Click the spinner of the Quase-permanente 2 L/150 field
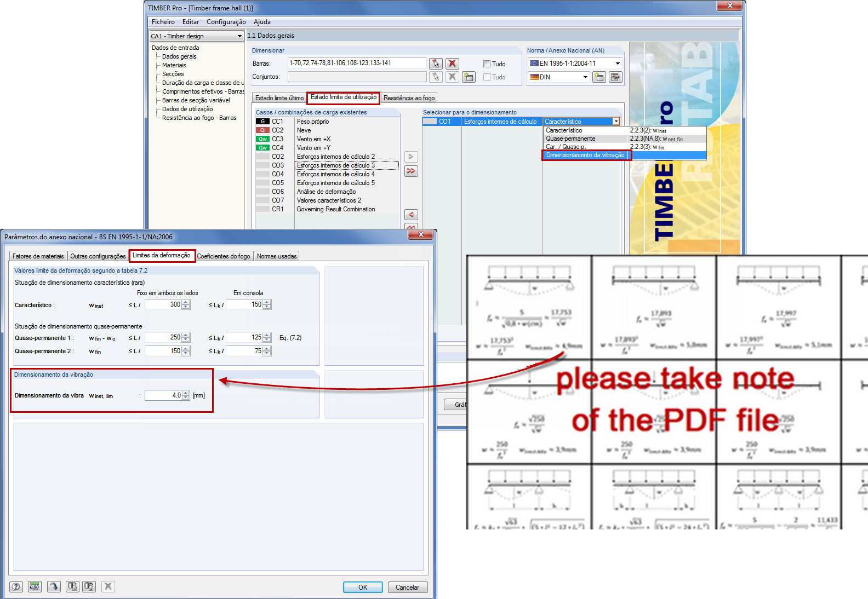868x599 pixels. [186, 351]
